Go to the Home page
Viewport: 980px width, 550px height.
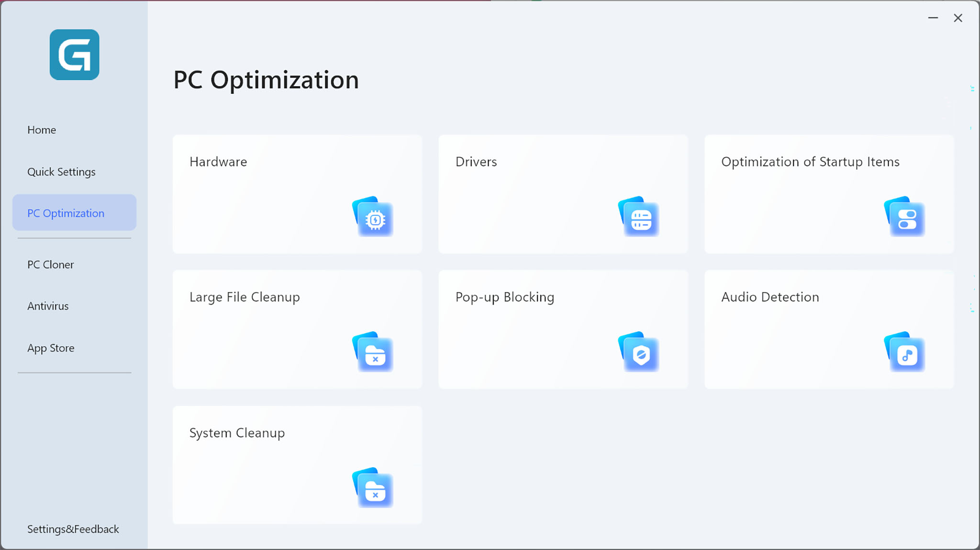pos(42,130)
